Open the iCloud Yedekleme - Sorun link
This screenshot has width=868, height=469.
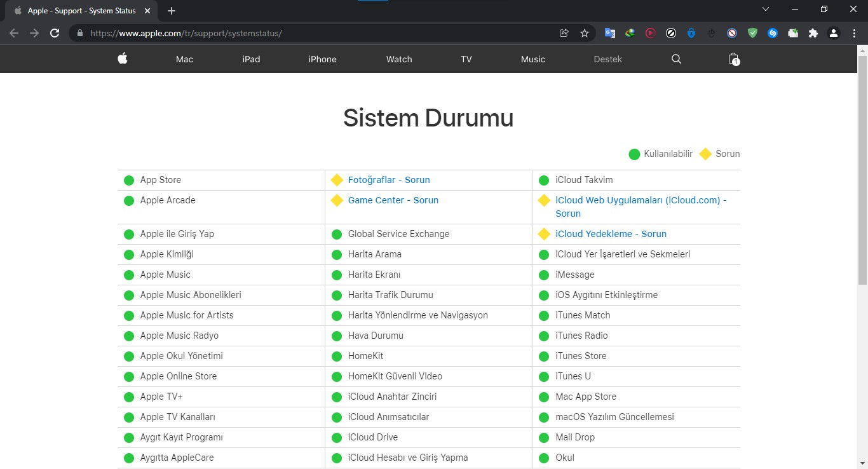click(611, 234)
